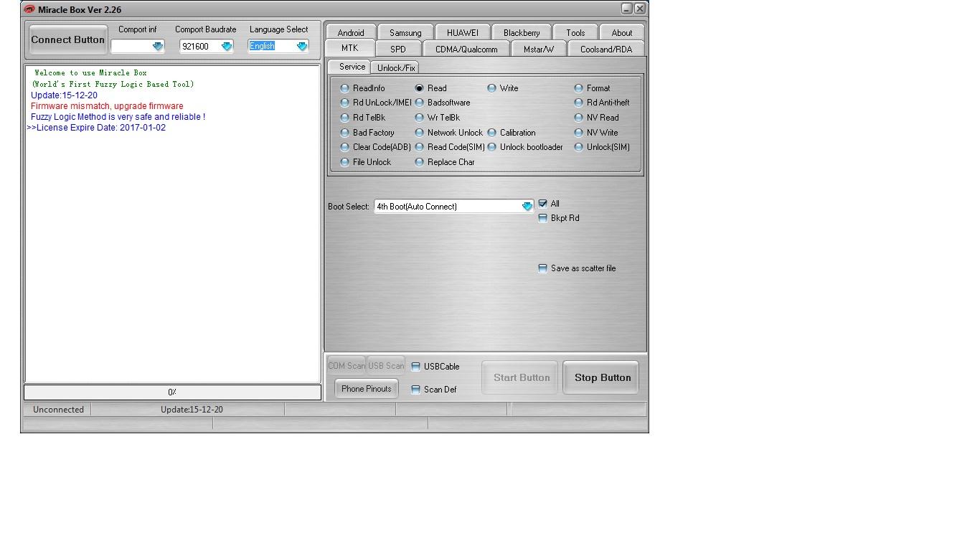Image resolution: width=980 pixels, height=551 pixels.
Task: Select the Write radio option
Action: pyautogui.click(x=503, y=88)
